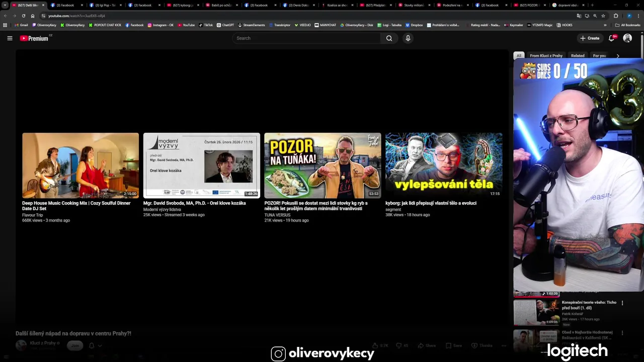Screen dimensions: 644x362
Task: Select the All filter chip
Action: (519, 56)
